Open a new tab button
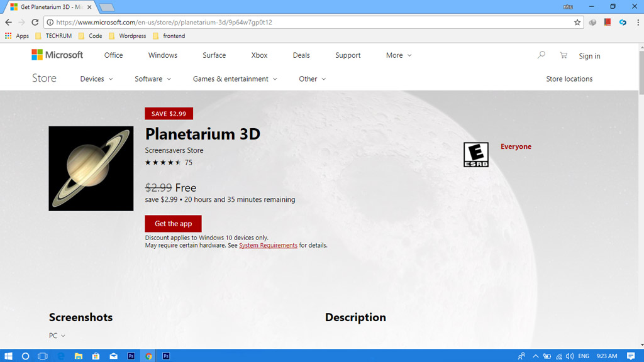This screenshot has width=644, height=362. click(107, 8)
